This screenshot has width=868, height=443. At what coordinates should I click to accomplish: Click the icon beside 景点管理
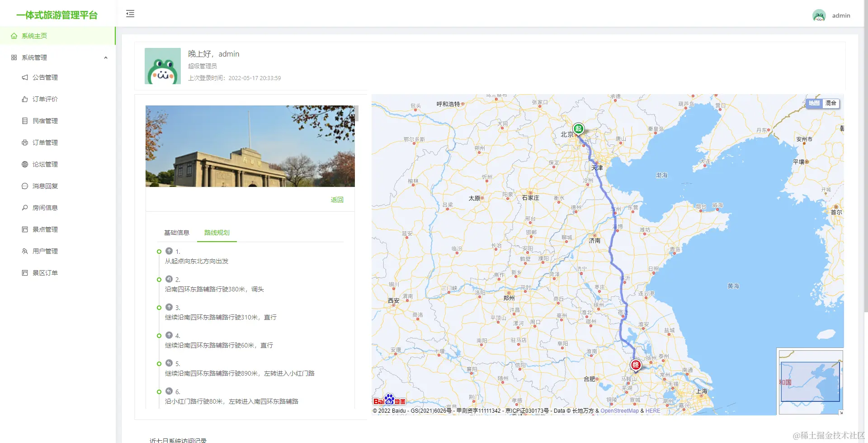point(25,229)
